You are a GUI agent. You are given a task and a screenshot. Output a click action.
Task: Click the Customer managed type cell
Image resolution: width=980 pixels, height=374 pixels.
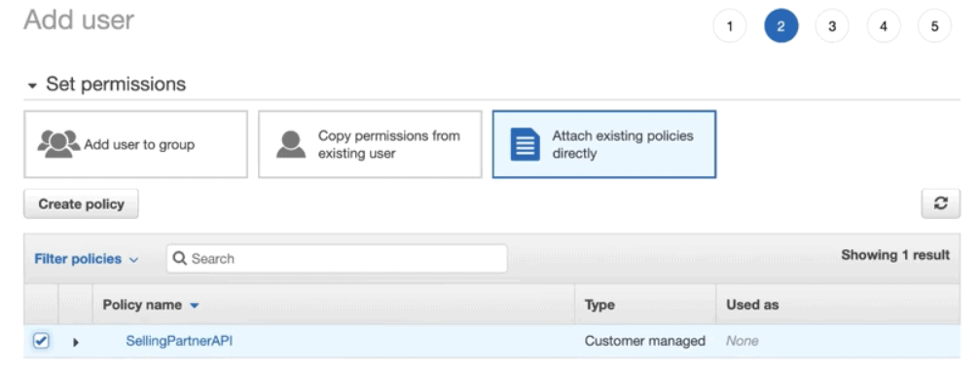click(x=645, y=341)
